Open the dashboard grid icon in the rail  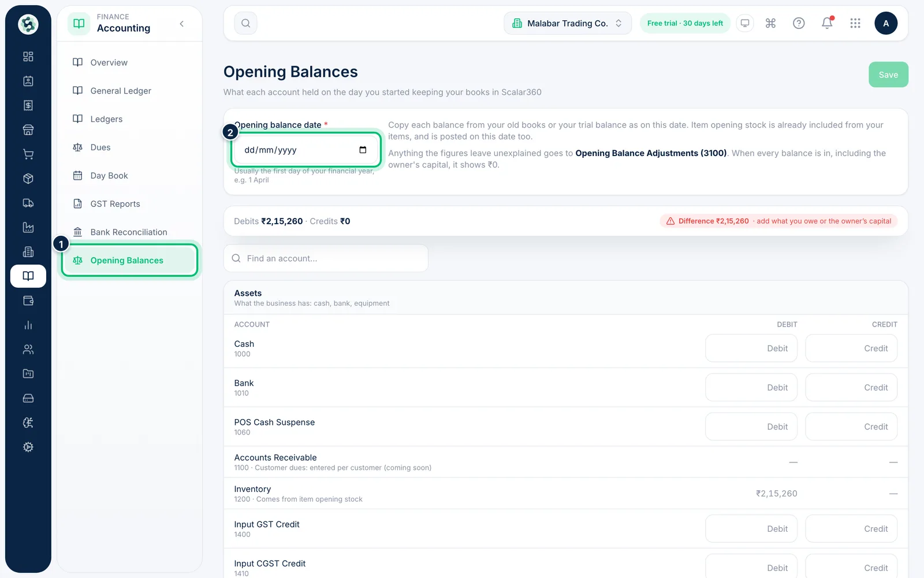click(28, 57)
